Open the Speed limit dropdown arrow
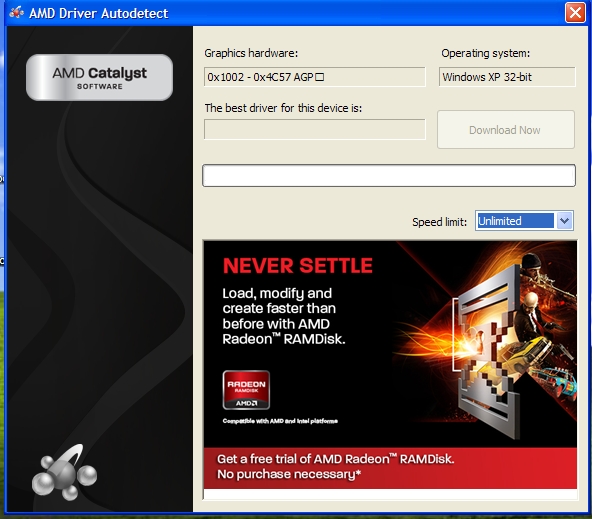Viewport: 592px width, 519px height. (x=564, y=221)
